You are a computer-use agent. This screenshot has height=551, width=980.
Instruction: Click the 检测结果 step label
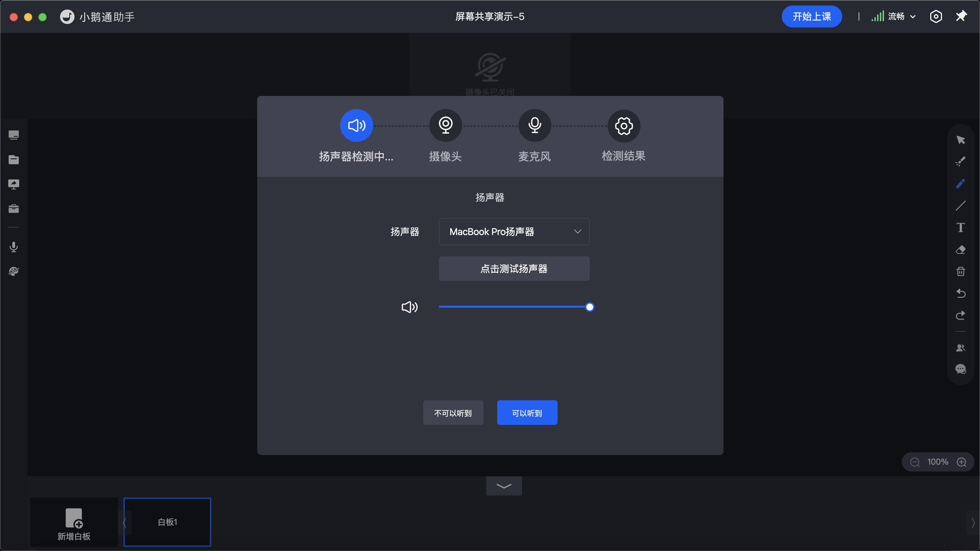pos(624,156)
